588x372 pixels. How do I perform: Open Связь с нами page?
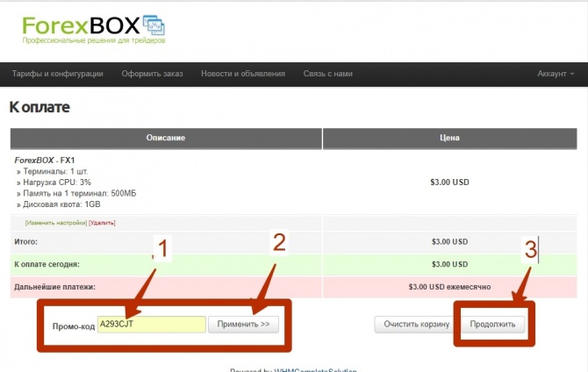pyautogui.click(x=327, y=74)
